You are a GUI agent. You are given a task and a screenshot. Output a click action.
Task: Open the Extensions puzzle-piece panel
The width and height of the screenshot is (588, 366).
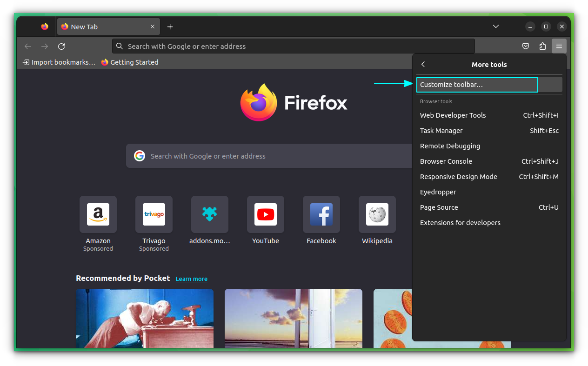pyautogui.click(x=542, y=46)
